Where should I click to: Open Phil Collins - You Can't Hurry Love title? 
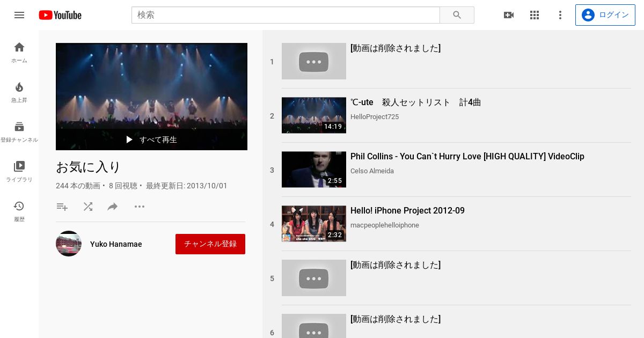coord(467,157)
